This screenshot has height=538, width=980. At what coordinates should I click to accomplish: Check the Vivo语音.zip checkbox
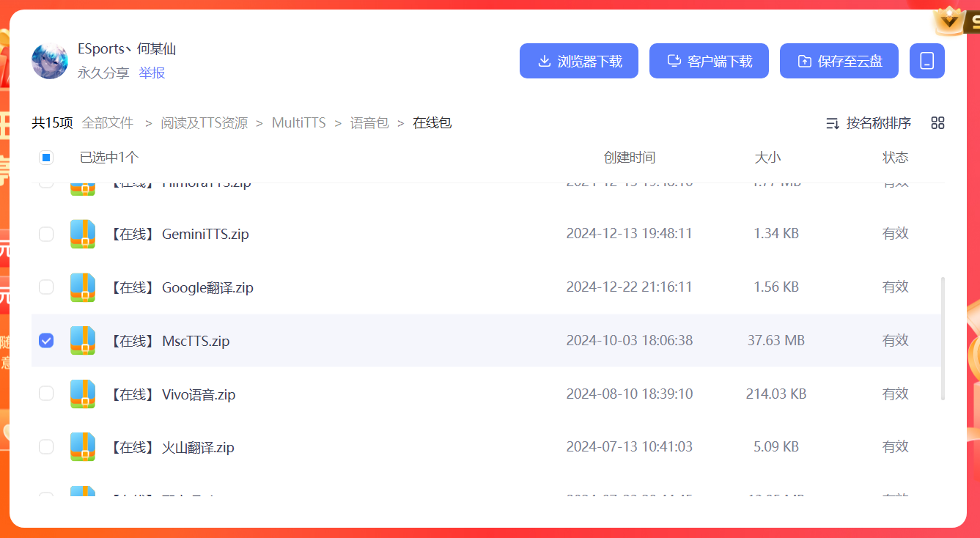point(46,394)
